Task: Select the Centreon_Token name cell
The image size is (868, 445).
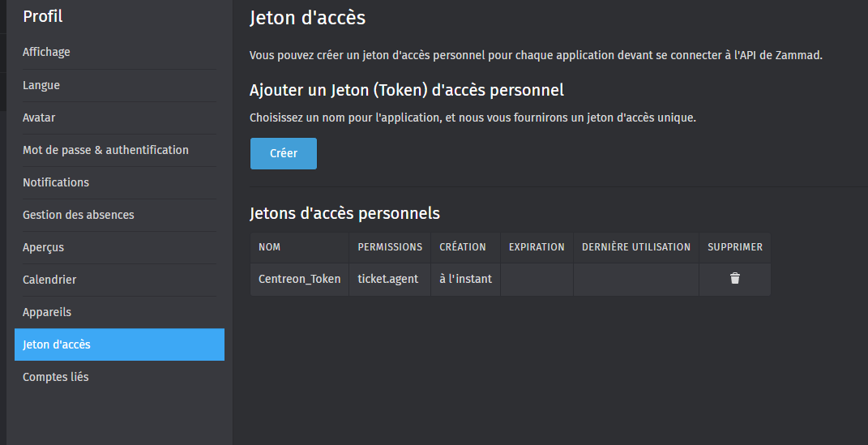Action: 300,279
